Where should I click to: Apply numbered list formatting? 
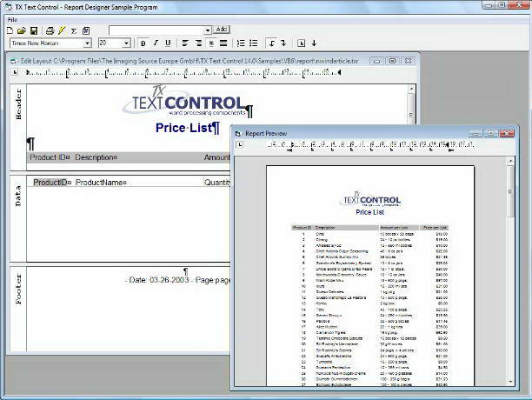(241, 43)
